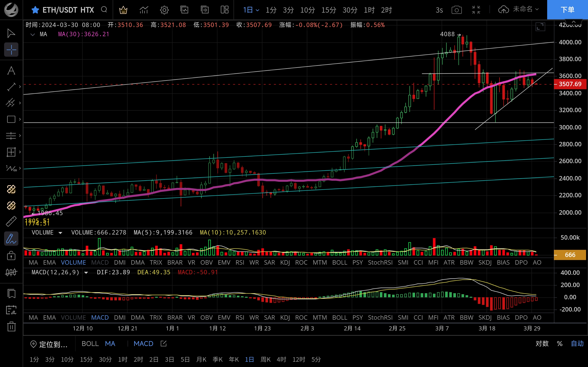The width and height of the screenshot is (588, 367).
Task: Select the trend line drawing tool
Action: 11,87
